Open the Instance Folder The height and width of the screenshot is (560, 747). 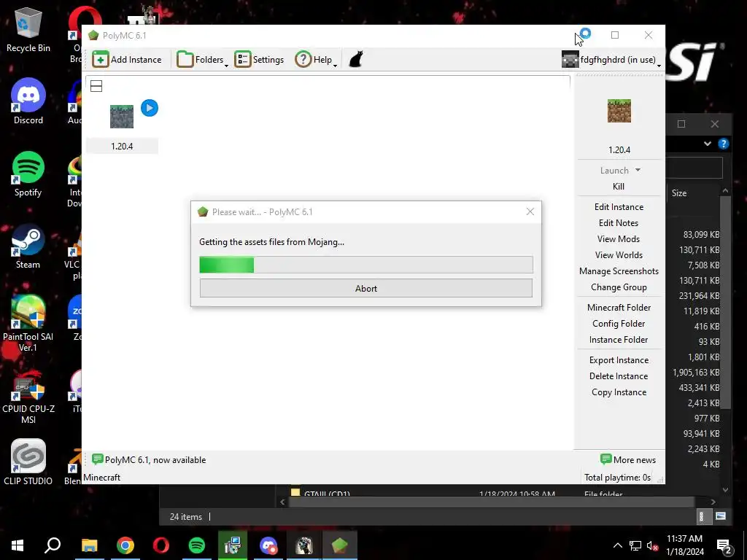(x=619, y=340)
